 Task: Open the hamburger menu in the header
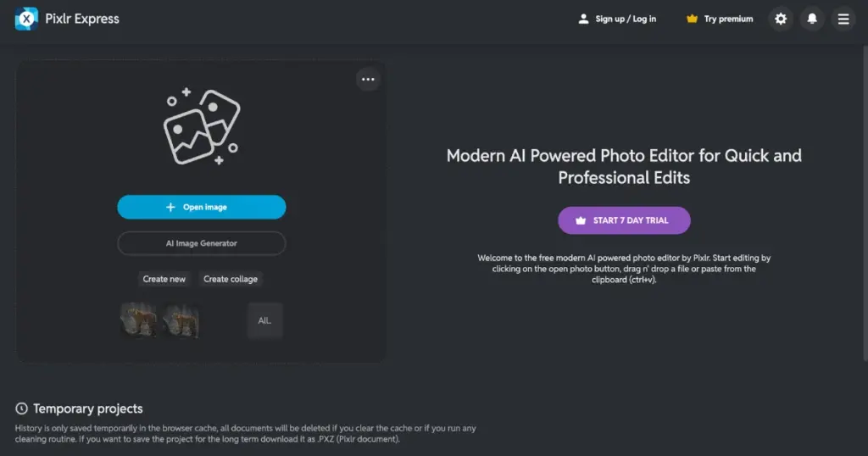(843, 19)
